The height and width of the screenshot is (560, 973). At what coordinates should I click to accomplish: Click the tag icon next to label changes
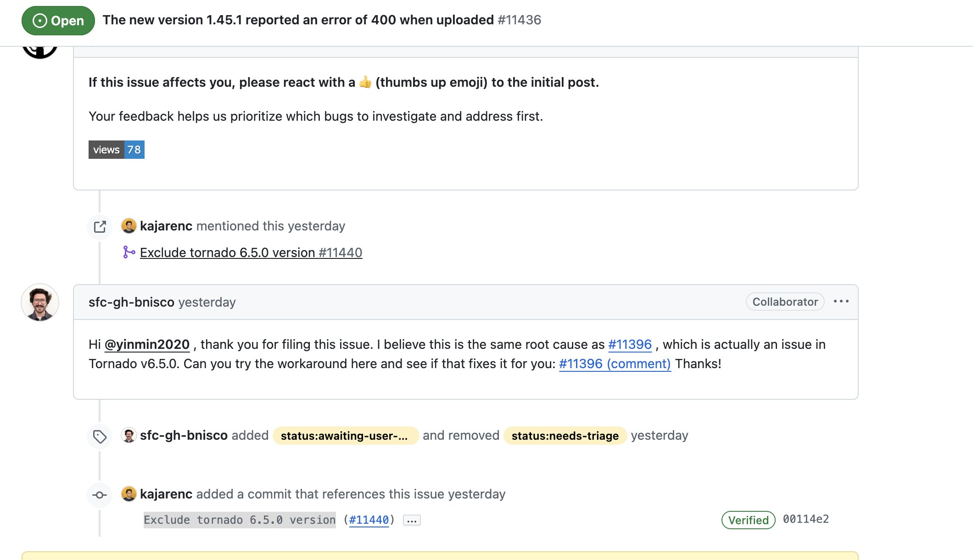pyautogui.click(x=99, y=436)
